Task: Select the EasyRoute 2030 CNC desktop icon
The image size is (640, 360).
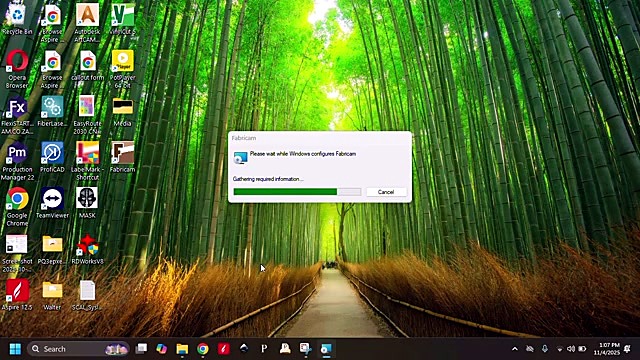Action: point(87,115)
